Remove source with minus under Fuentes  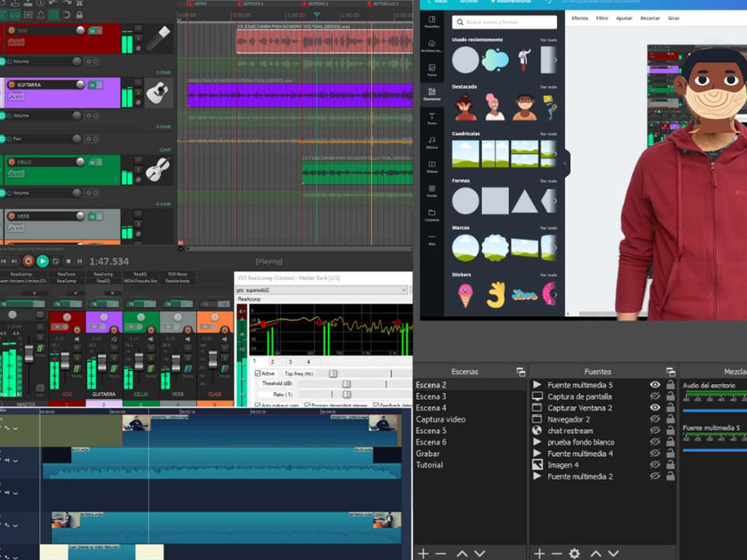[556, 553]
